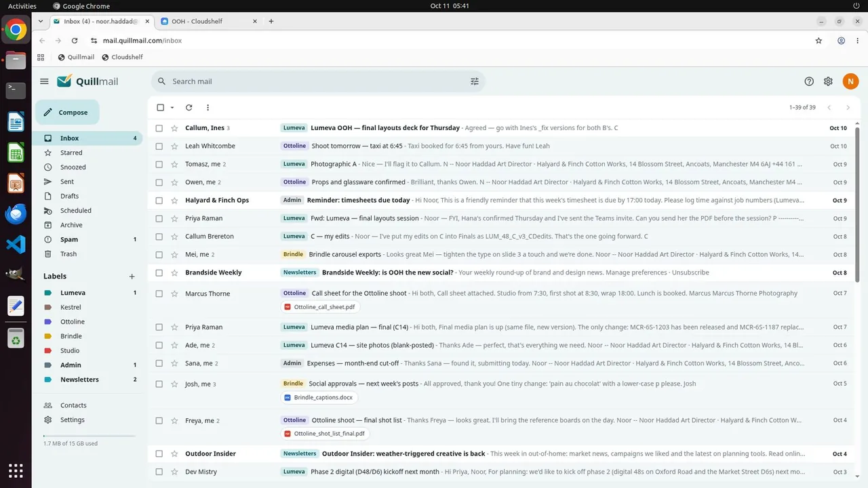Expand the select-all dropdown arrow
The height and width of the screenshot is (488, 868).
172,107
